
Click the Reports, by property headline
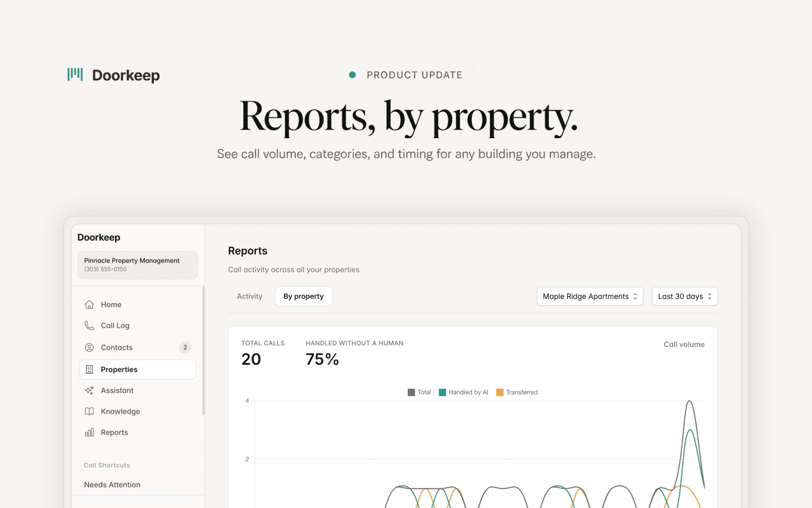[x=409, y=118]
